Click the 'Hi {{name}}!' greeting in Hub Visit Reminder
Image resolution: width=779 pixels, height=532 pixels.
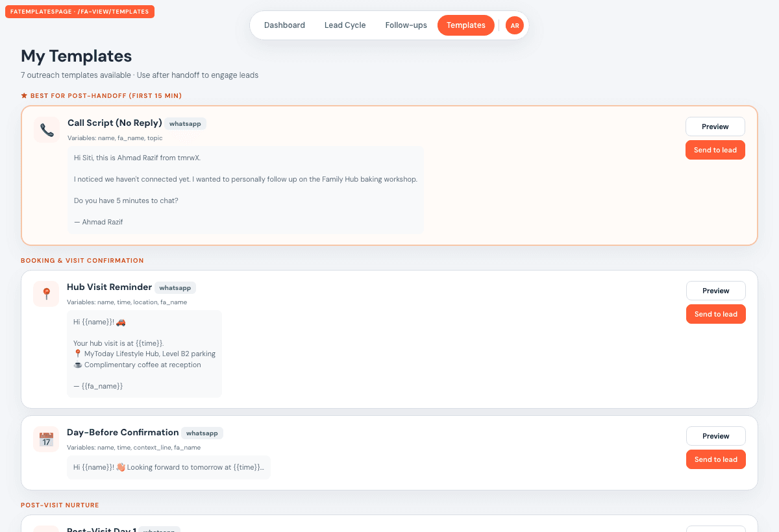click(x=99, y=322)
